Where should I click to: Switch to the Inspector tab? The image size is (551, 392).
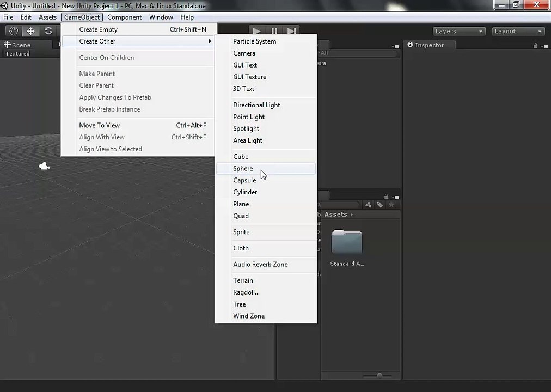[x=430, y=45]
